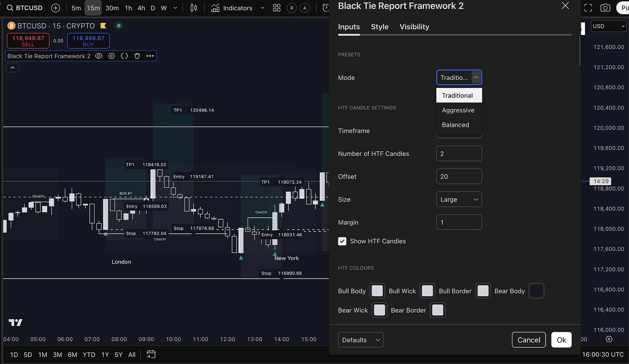
Task: Toggle Black Tie Report Framework visibility eye
Action: pyautogui.click(x=98, y=56)
